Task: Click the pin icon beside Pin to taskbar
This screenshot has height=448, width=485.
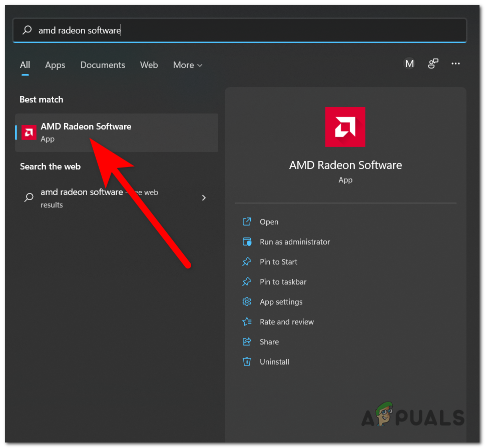Action: [247, 282]
